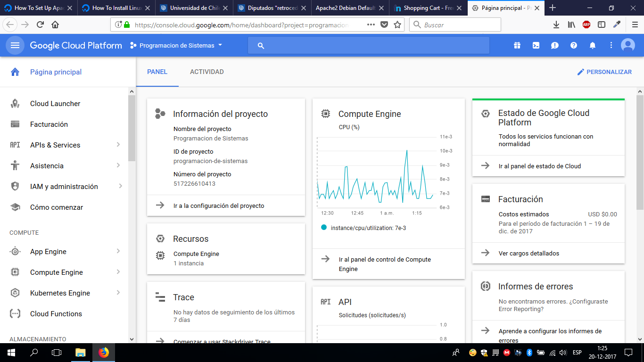Open Firefox downloads arrow

[556, 25]
